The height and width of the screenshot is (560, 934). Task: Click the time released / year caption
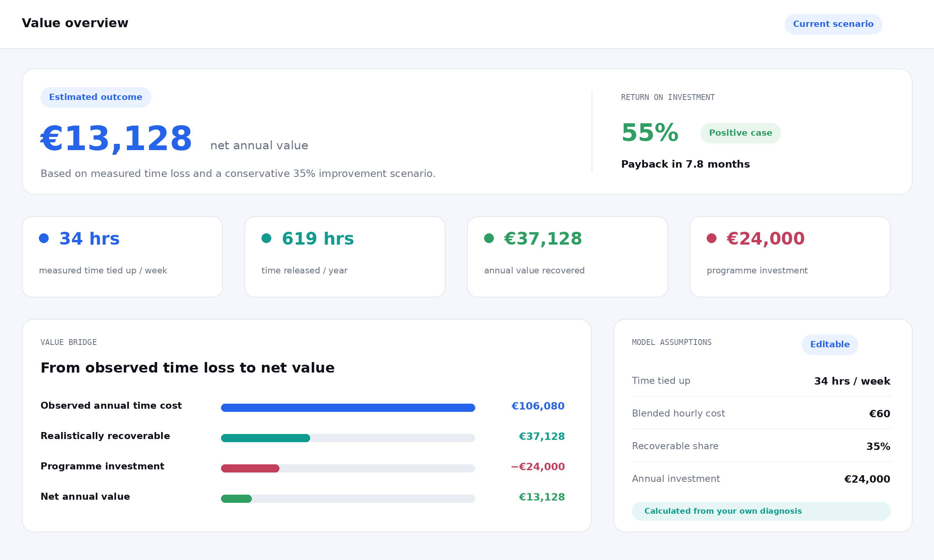coord(304,270)
